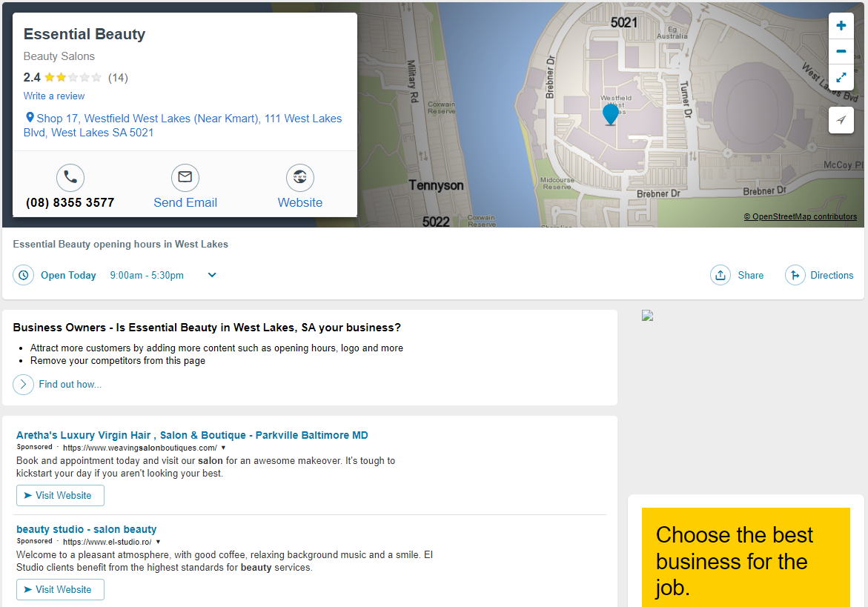The width and height of the screenshot is (868, 607).
Task: Click the Send Email link text
Action: 185,202
